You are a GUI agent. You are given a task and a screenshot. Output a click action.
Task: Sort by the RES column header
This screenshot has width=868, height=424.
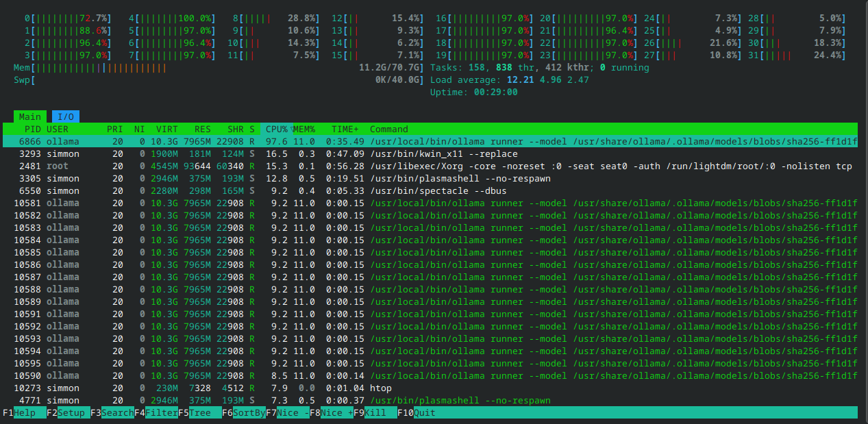pos(203,129)
